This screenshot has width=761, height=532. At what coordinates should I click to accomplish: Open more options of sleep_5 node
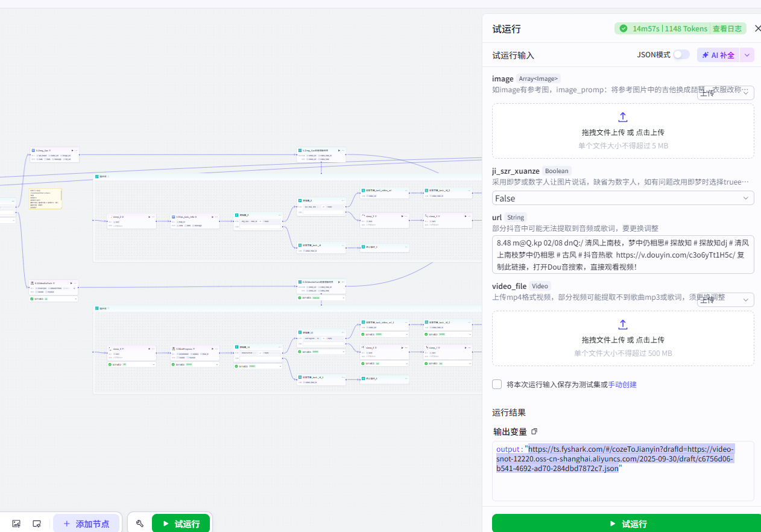pyautogui.click(x=153, y=349)
